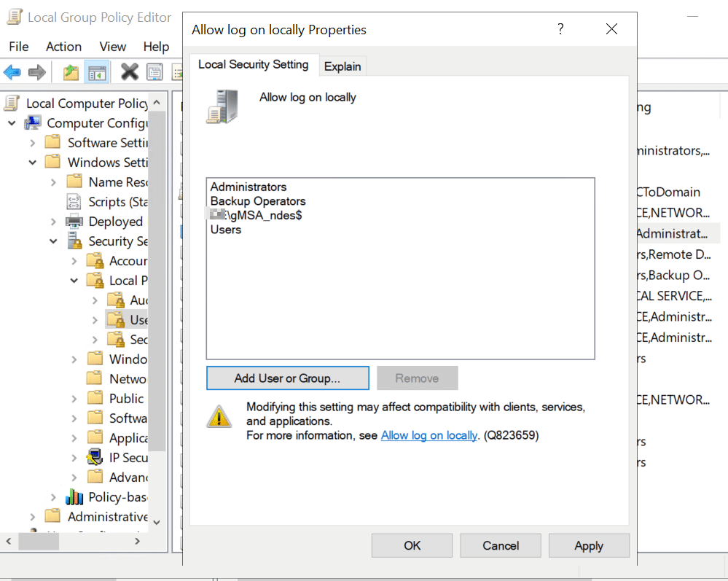Open the Properties toolbar icon
This screenshot has height=581, width=728.
point(154,71)
